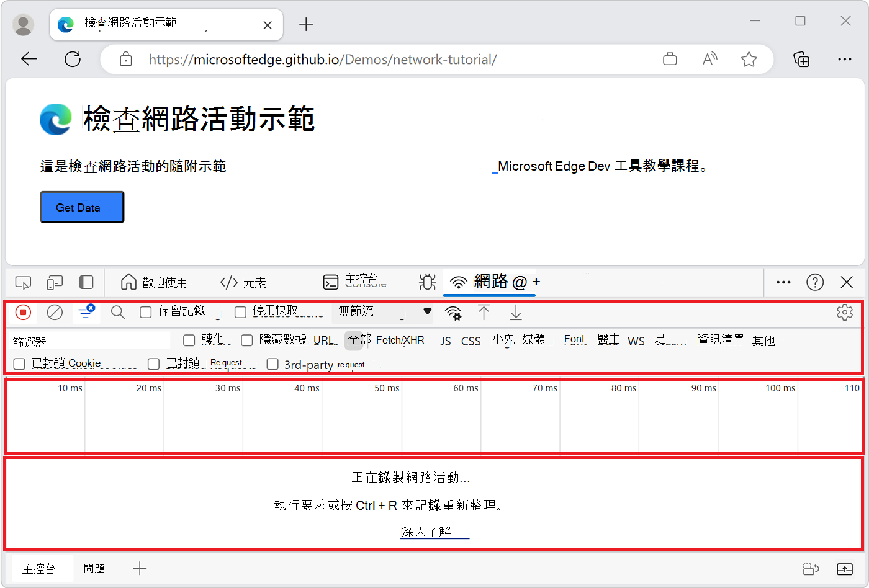Export network log as HAR
The width and height of the screenshot is (869, 588).
[x=515, y=313]
